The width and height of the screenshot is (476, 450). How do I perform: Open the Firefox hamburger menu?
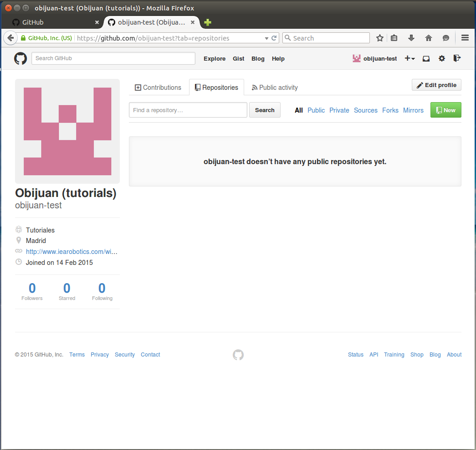(465, 38)
